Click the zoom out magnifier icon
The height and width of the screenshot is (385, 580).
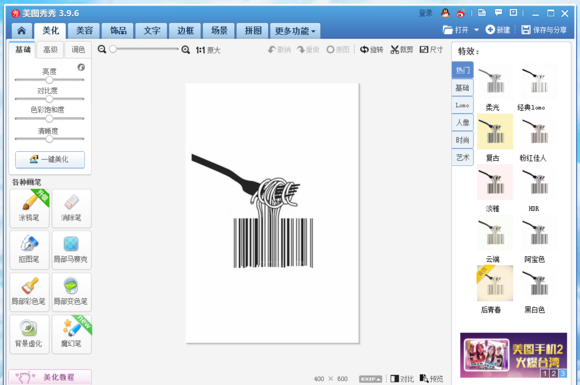[x=102, y=49]
